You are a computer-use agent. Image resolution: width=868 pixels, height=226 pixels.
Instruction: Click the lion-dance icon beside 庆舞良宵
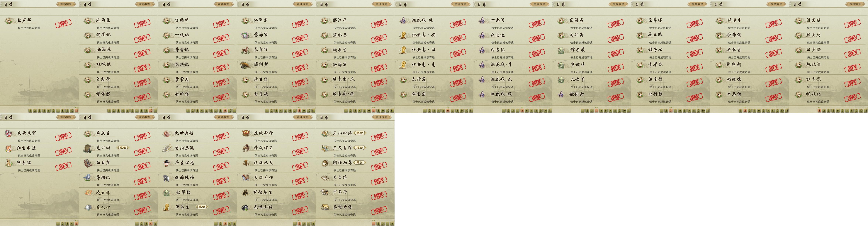[x=9, y=133]
